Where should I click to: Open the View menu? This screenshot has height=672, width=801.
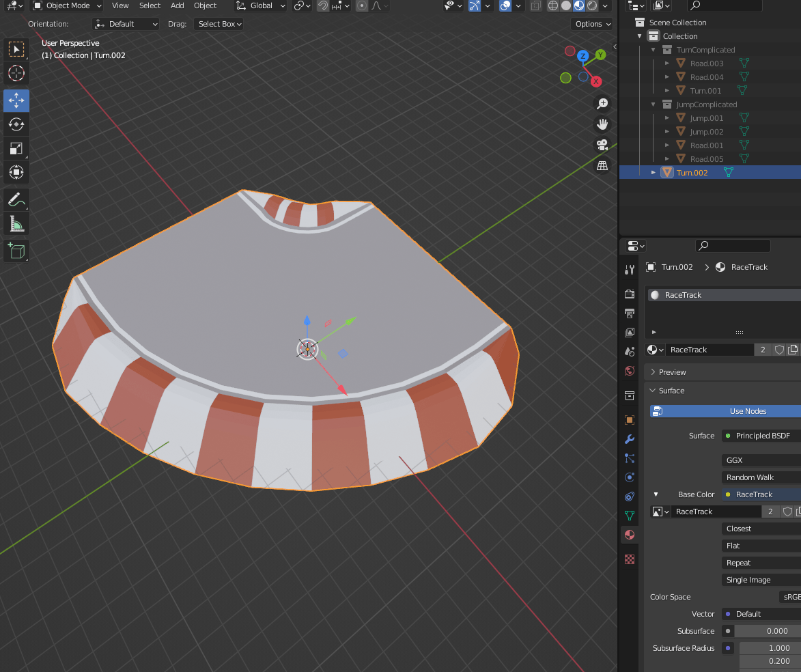[120, 5]
